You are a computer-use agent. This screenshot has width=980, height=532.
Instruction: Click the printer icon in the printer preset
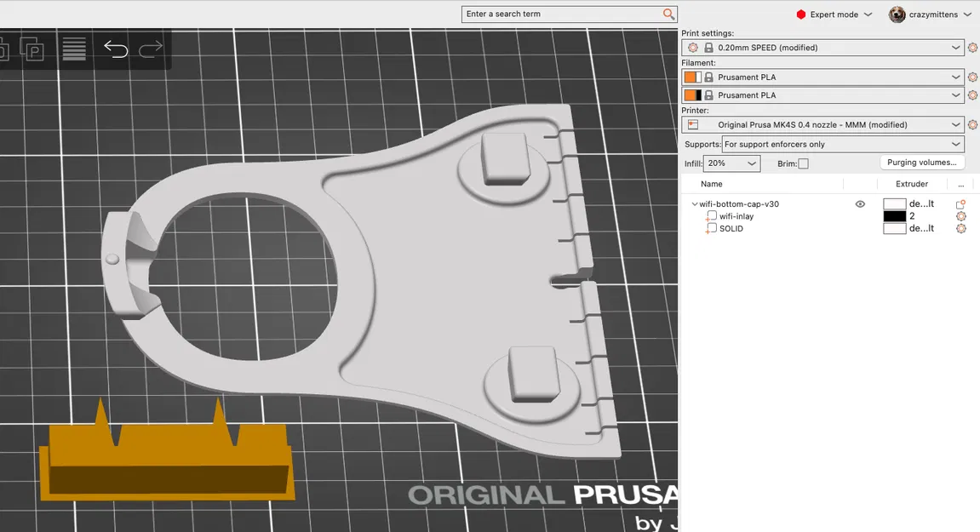(x=692, y=124)
